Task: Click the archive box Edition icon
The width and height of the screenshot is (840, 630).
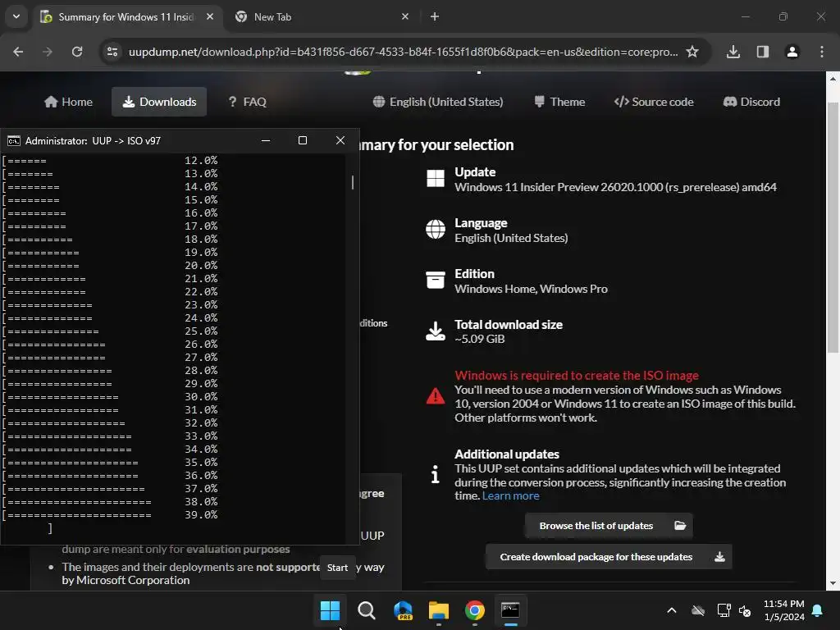Action: [435, 280]
